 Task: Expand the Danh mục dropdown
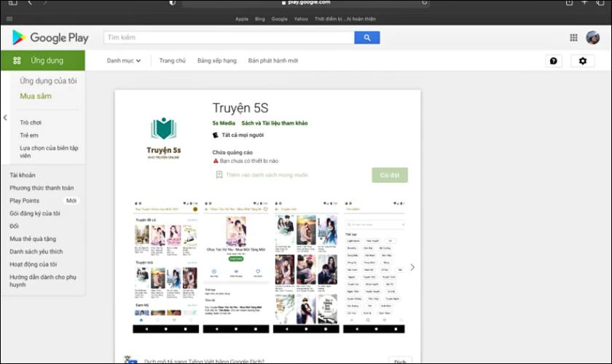tap(124, 60)
